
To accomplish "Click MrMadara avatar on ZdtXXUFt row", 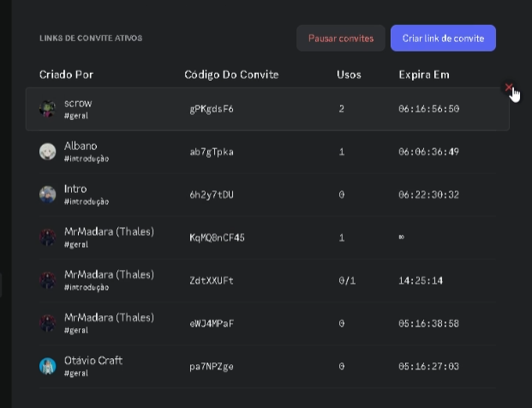I will (x=47, y=280).
